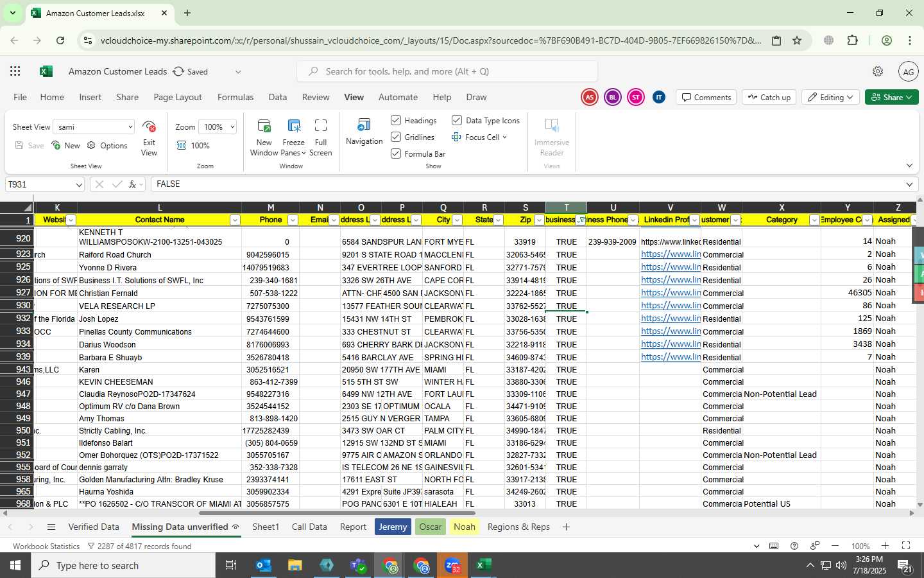Click the horizontal scrollbar thumb
Image resolution: width=924 pixels, height=578 pixels.
[x=337, y=513]
